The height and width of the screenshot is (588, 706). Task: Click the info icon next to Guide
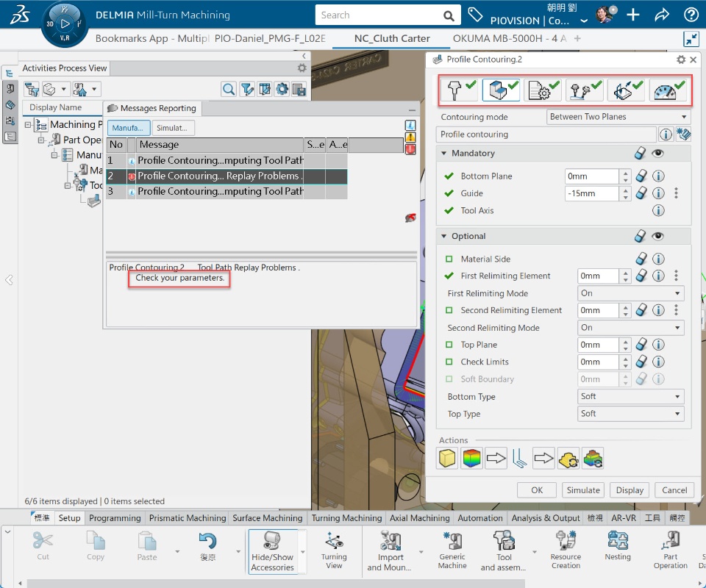coord(658,193)
